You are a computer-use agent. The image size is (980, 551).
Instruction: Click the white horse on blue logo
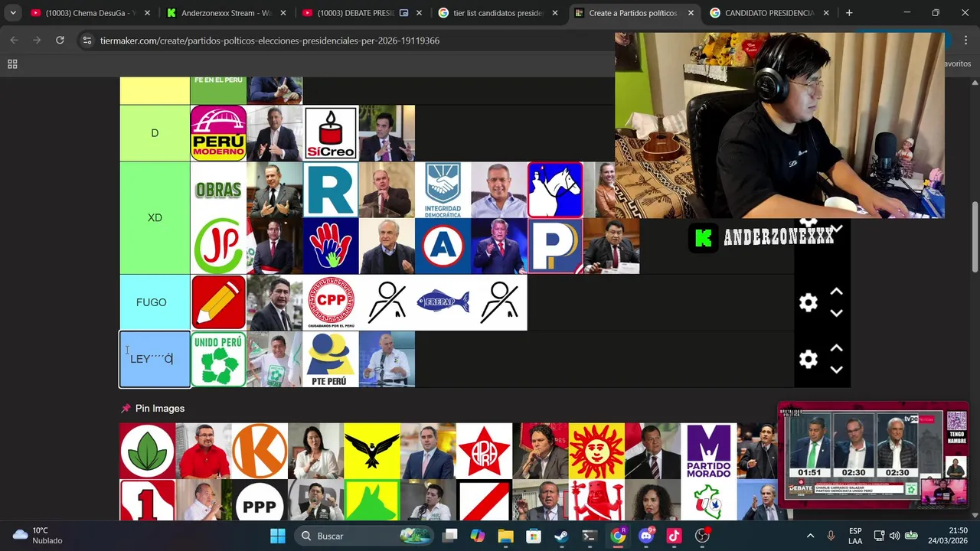point(555,190)
